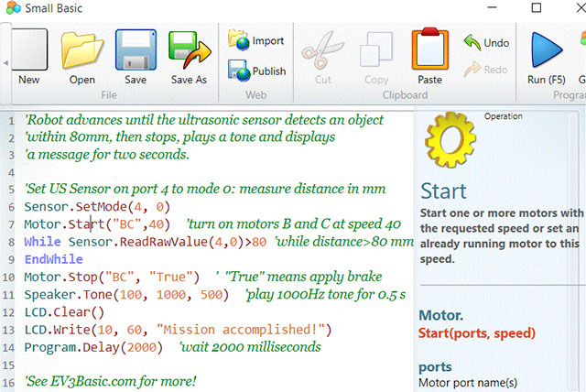The image size is (586, 392).
Task: Click the New file icon
Action: 28,52
